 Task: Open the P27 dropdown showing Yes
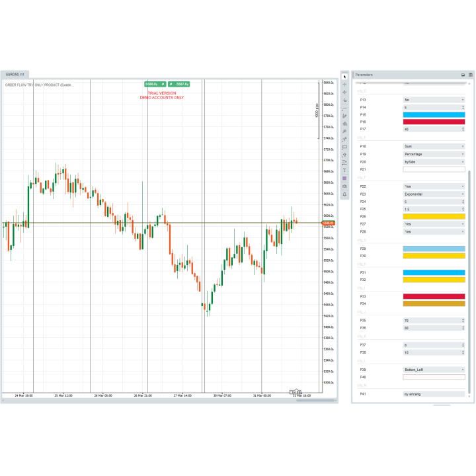coord(434,224)
